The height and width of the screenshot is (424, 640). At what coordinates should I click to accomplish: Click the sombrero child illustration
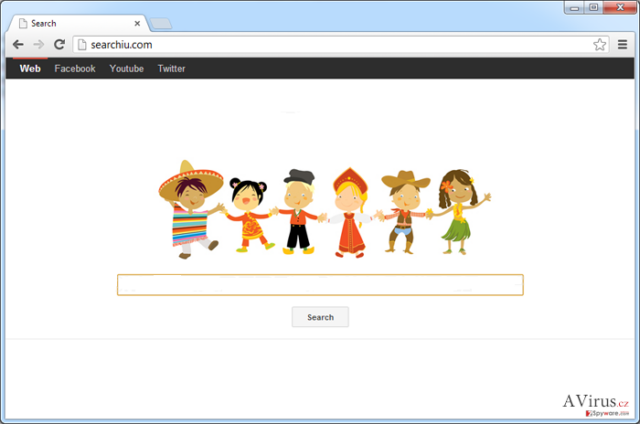click(x=191, y=209)
